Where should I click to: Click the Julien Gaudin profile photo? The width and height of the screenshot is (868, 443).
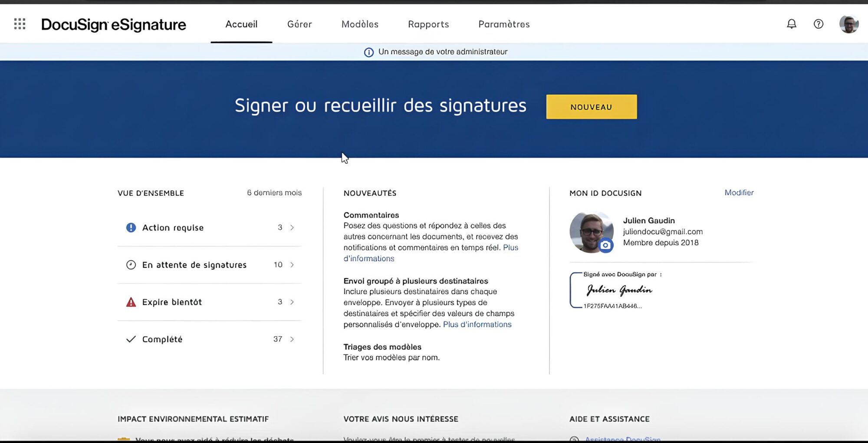pyautogui.click(x=591, y=233)
